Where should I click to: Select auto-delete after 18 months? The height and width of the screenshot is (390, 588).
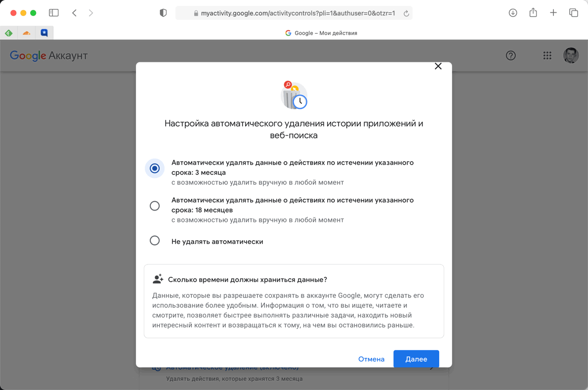pyautogui.click(x=155, y=206)
